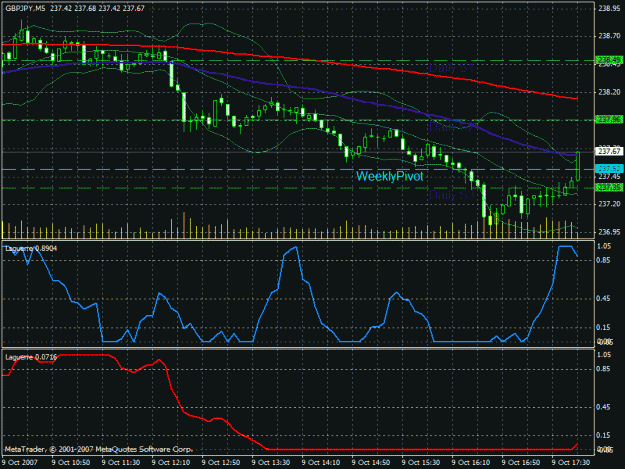
Task: Click the current price tag 237.67
Action: [609, 151]
